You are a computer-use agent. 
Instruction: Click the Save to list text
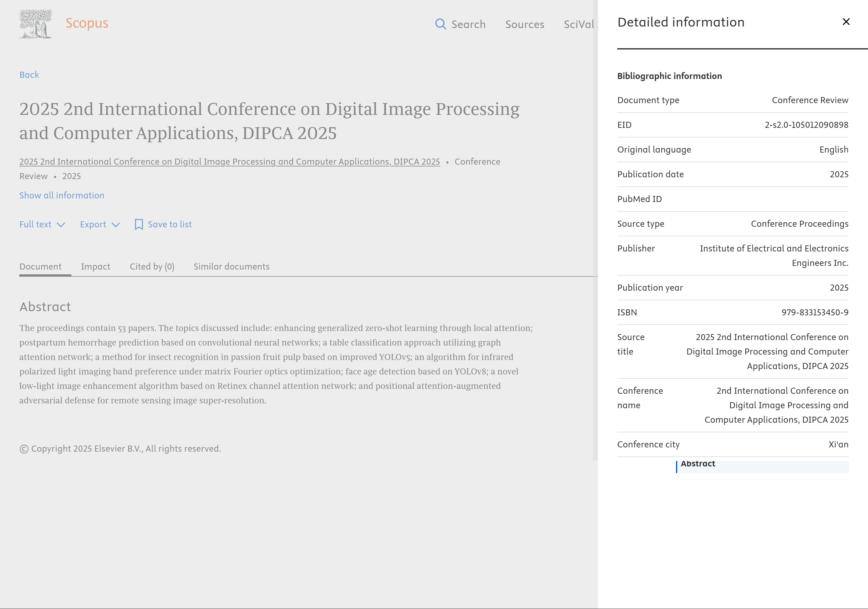click(x=170, y=224)
